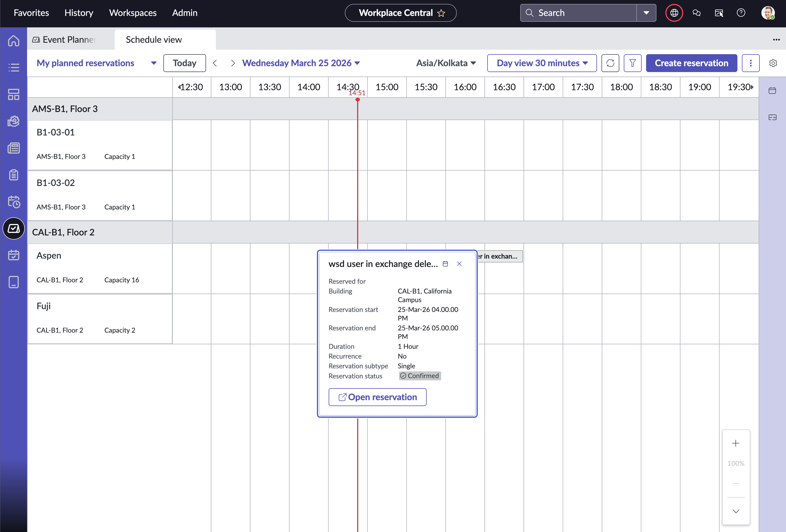Open the Workspaces menu

coord(133,13)
